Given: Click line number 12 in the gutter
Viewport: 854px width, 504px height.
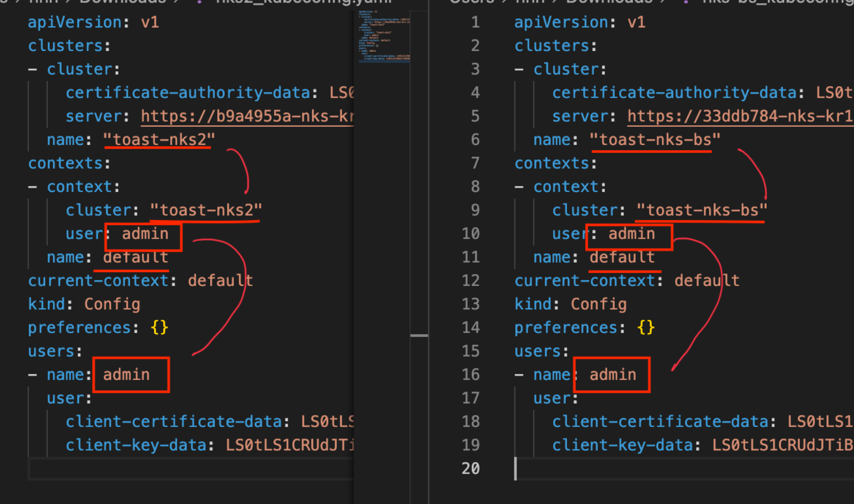Looking at the screenshot, I should [x=471, y=281].
